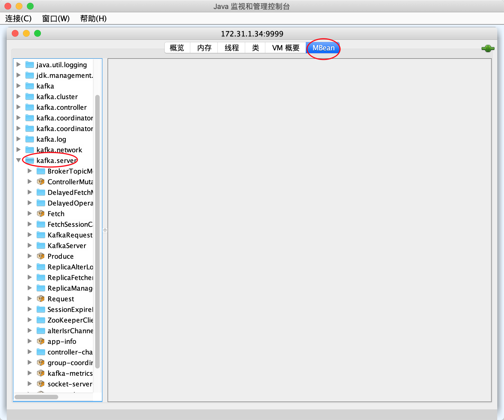Click the ReplicaManag folder icon
Viewport: 504px width, 420px height.
[41, 288]
